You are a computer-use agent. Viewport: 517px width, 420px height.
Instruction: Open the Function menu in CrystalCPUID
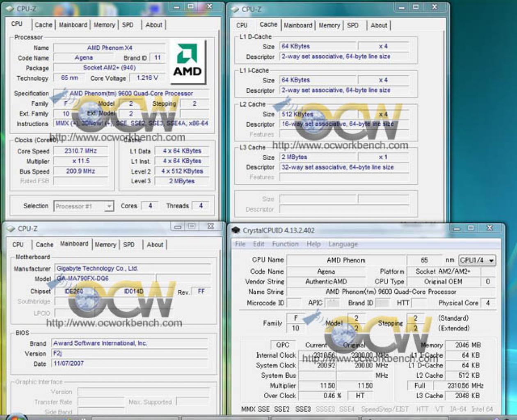tap(285, 244)
